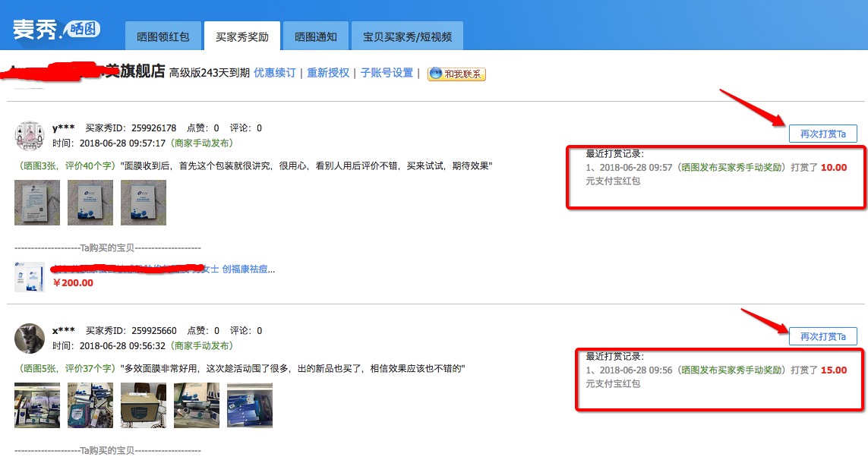Open 子账号设置 link

(x=387, y=73)
